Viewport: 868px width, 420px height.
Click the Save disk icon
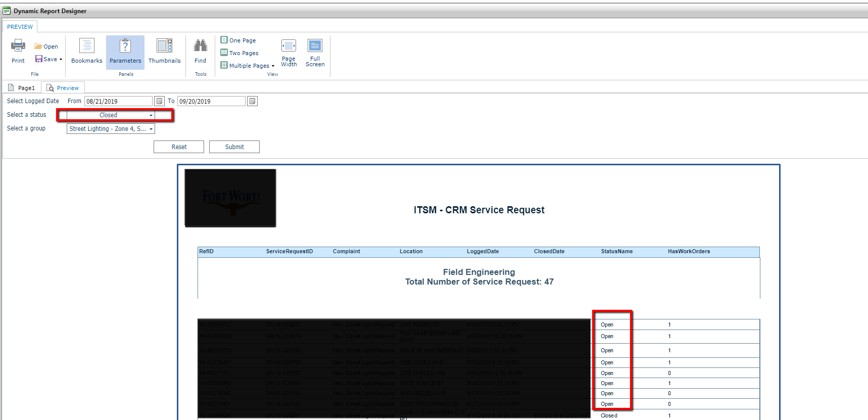pos(39,59)
